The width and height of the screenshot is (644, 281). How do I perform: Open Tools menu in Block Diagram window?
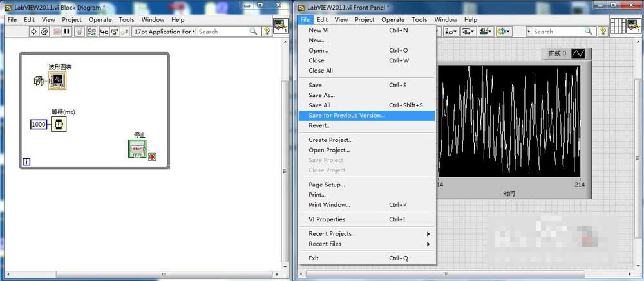click(126, 19)
